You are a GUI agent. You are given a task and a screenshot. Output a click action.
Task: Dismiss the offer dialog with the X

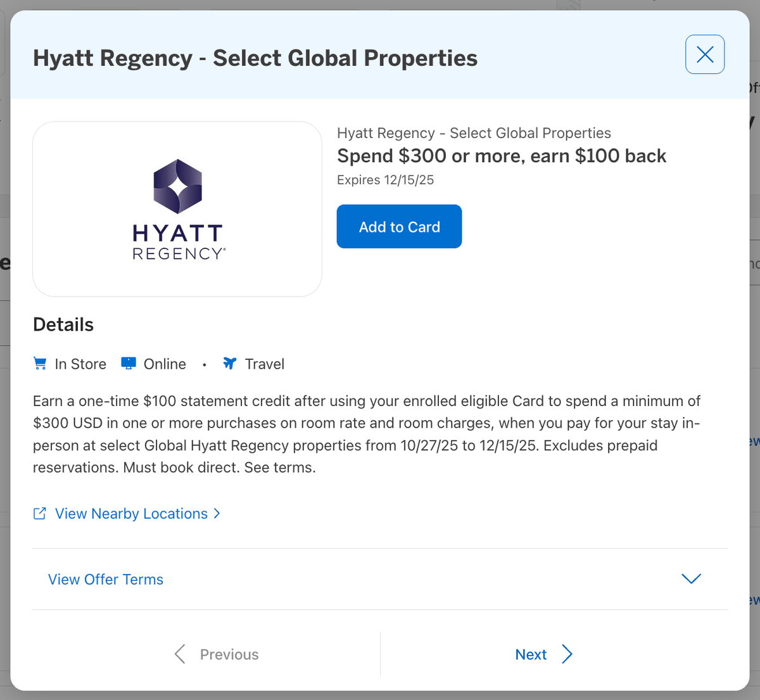pos(704,54)
